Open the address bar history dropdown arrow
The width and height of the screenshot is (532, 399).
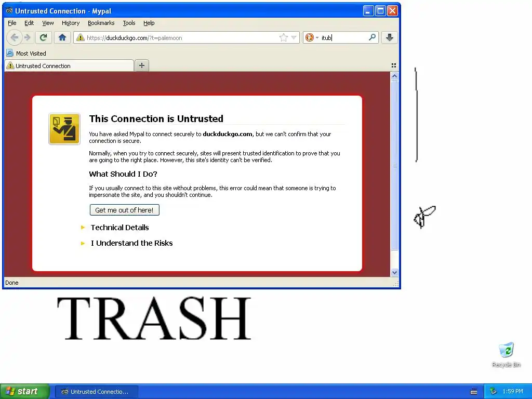point(294,37)
